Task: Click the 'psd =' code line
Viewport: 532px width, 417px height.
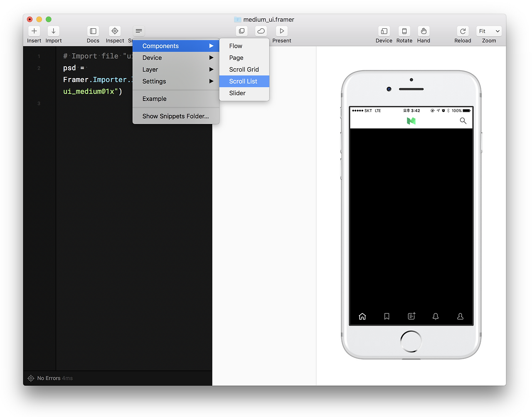Action: (x=74, y=68)
